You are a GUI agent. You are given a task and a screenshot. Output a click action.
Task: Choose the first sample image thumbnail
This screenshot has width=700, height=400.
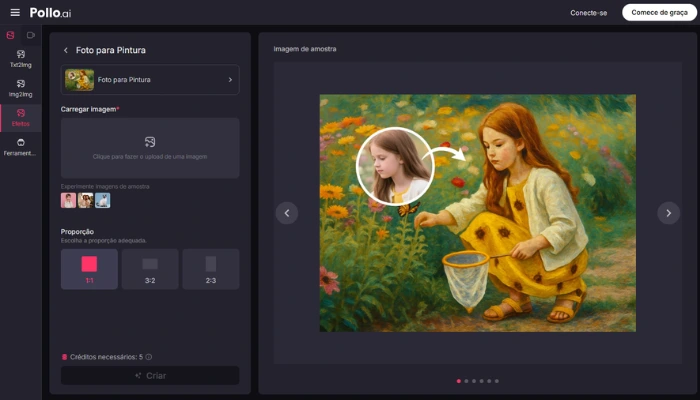pos(68,200)
